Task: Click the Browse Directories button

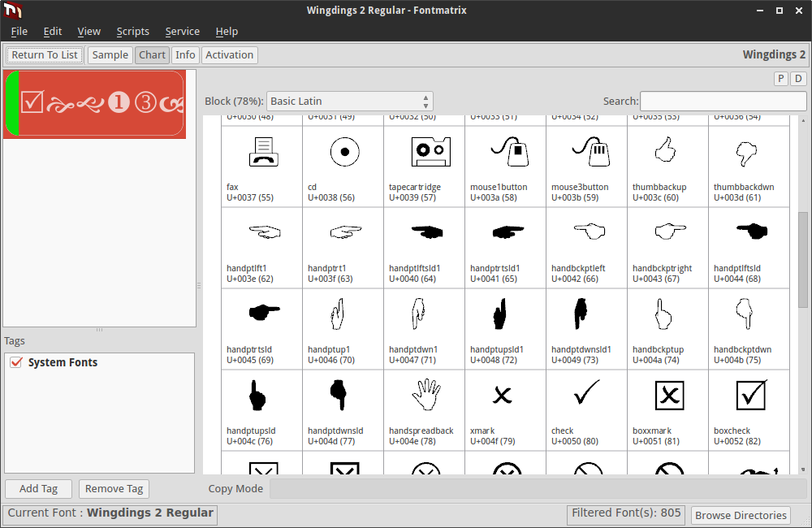Action: (x=741, y=516)
